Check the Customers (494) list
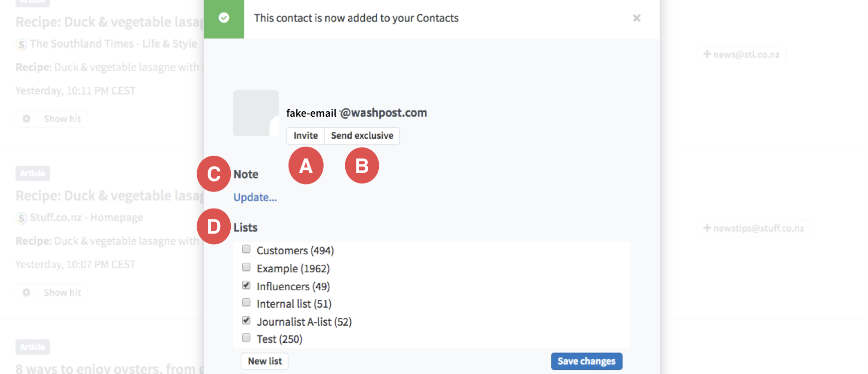The image size is (868, 374). click(246, 249)
